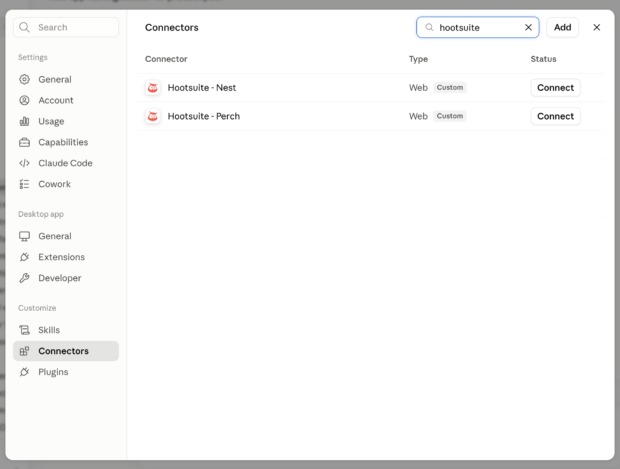620x469 pixels.
Task: Clear the hootsuite search text
Action: point(528,27)
